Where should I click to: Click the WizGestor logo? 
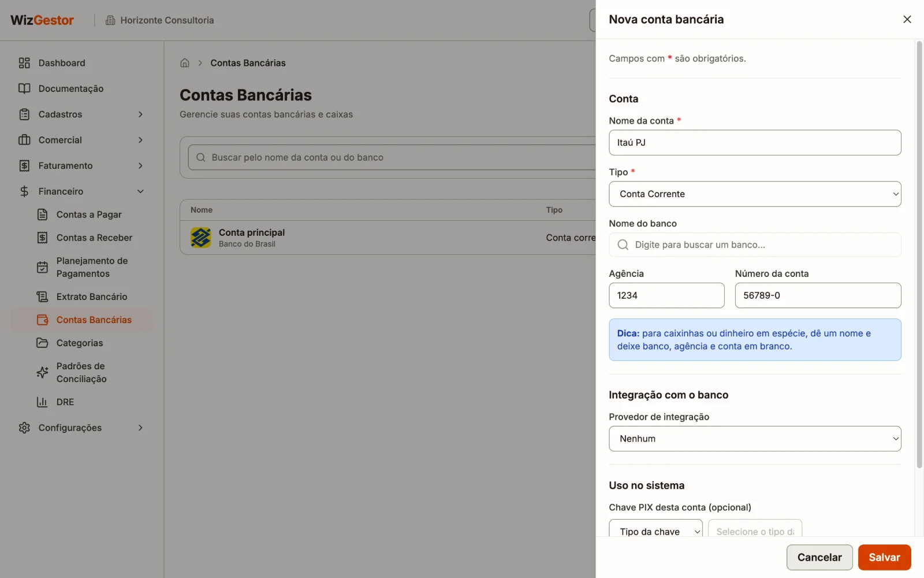pos(42,20)
